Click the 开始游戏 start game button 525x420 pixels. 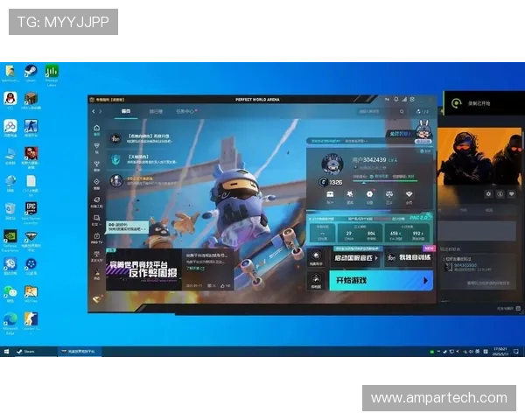381,280
